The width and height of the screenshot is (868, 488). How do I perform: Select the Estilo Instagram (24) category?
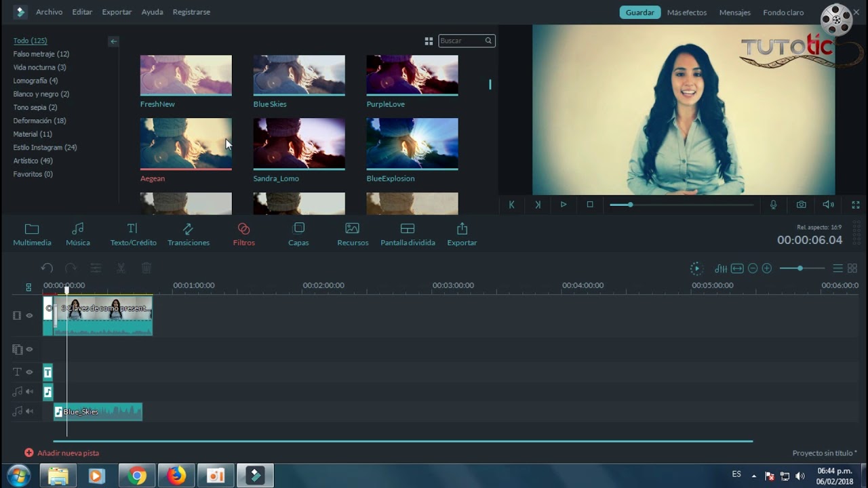(45, 147)
